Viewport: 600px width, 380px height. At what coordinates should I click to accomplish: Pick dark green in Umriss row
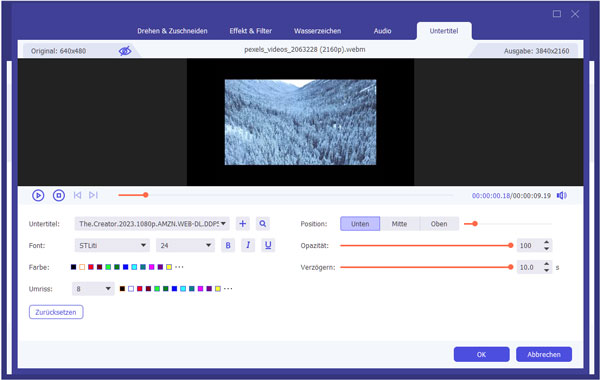pos(166,289)
